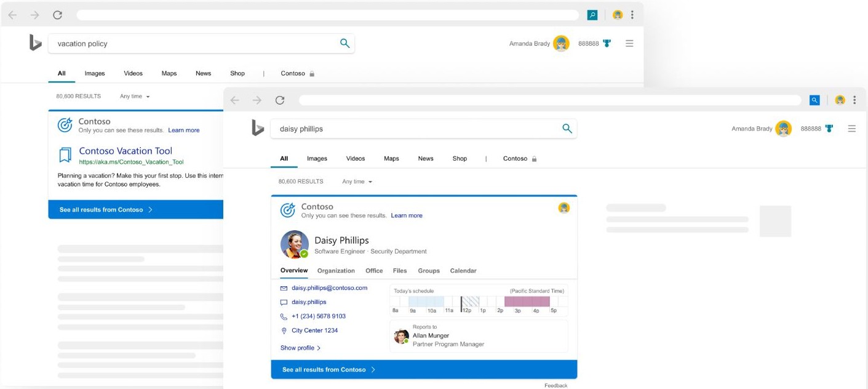The image size is (868, 389).
Task: Click the search magnifier in the vacation policy search box
Action: pyautogui.click(x=345, y=43)
